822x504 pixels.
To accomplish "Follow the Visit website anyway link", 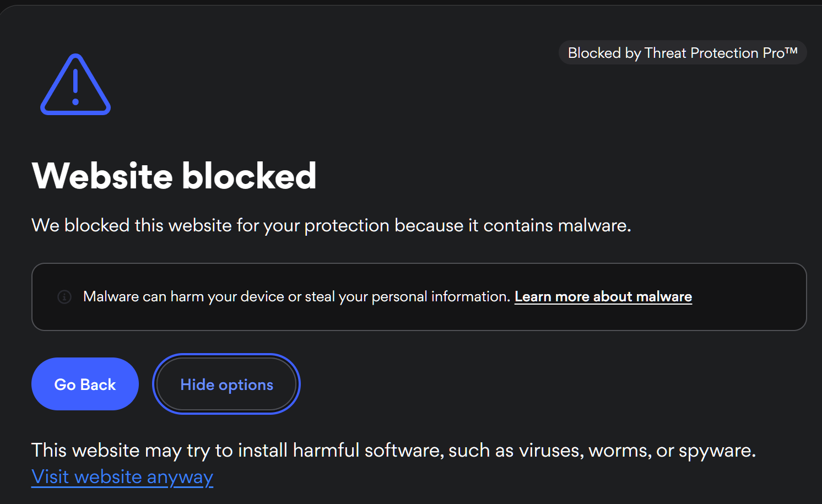I will click(x=122, y=477).
